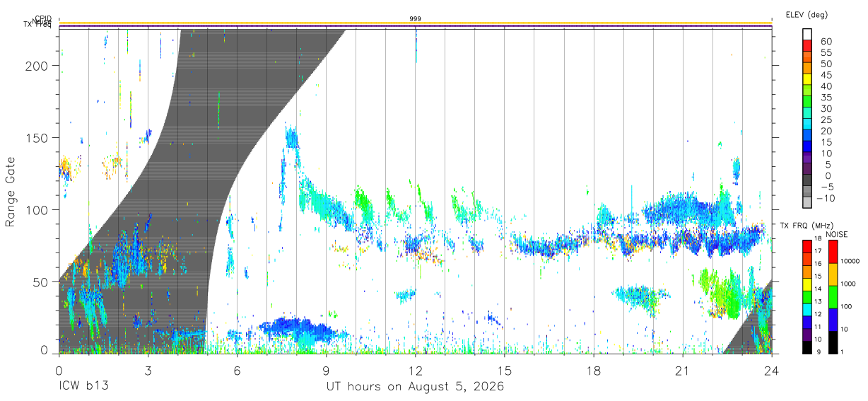Click the 25 label on ELEV scale
Image resolution: width=868 pixels, height=401 pixels.
click(x=826, y=120)
